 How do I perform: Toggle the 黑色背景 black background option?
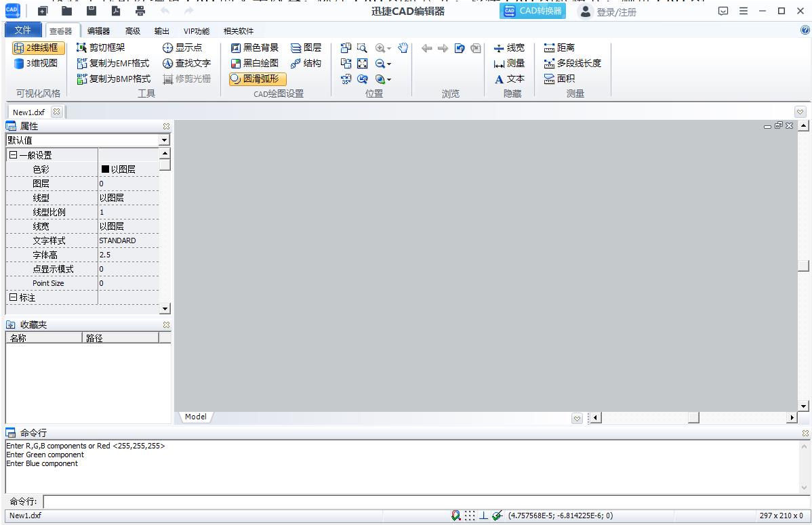(254, 48)
